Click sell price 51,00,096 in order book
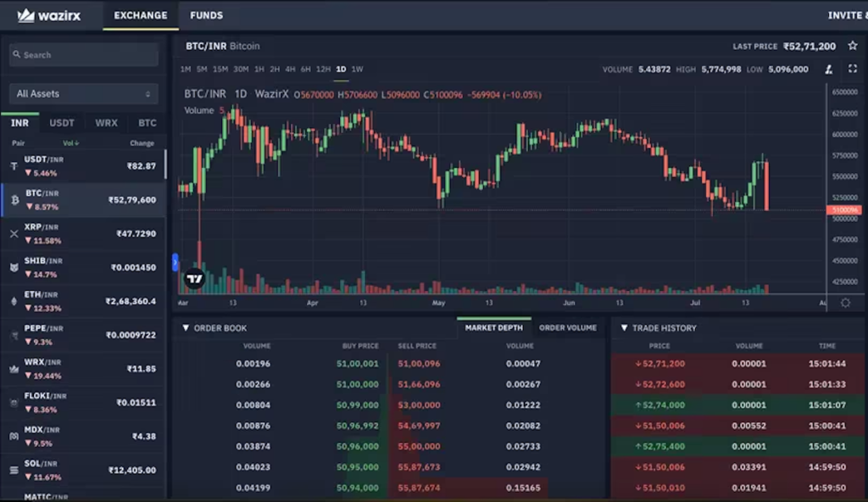The height and width of the screenshot is (502, 868). click(419, 364)
